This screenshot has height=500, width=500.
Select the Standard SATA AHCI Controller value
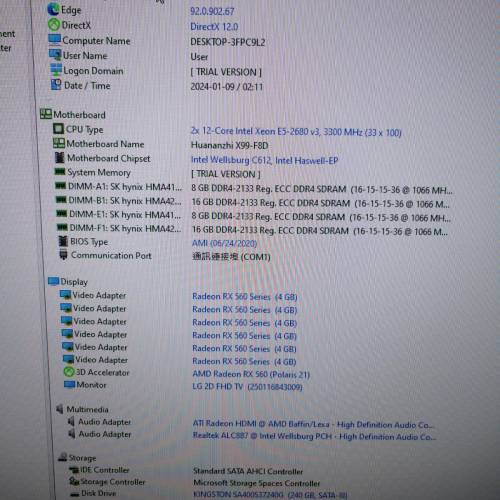(248, 471)
